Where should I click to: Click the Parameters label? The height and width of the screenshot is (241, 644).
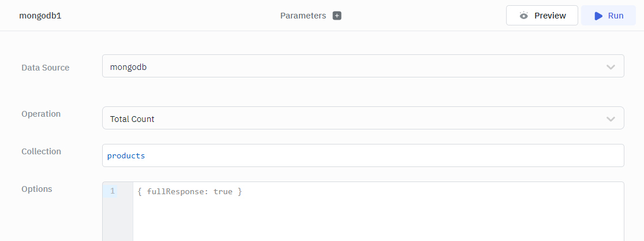coord(303,16)
